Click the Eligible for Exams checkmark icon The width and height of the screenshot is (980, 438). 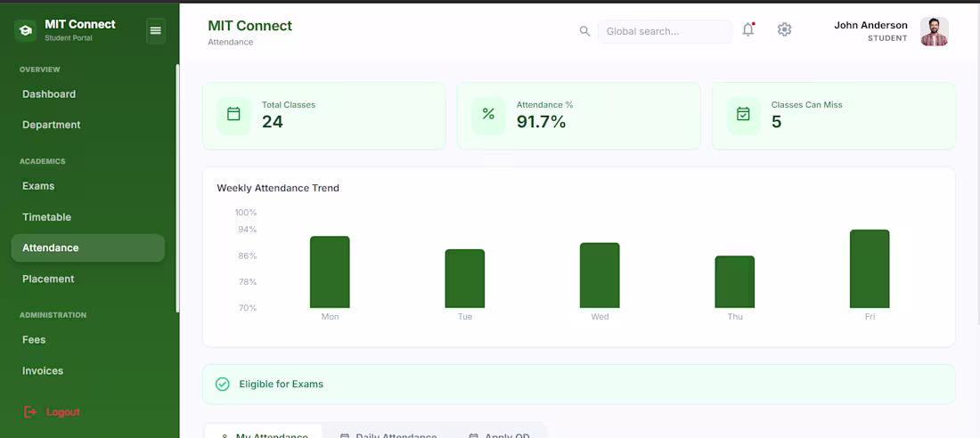[223, 385]
